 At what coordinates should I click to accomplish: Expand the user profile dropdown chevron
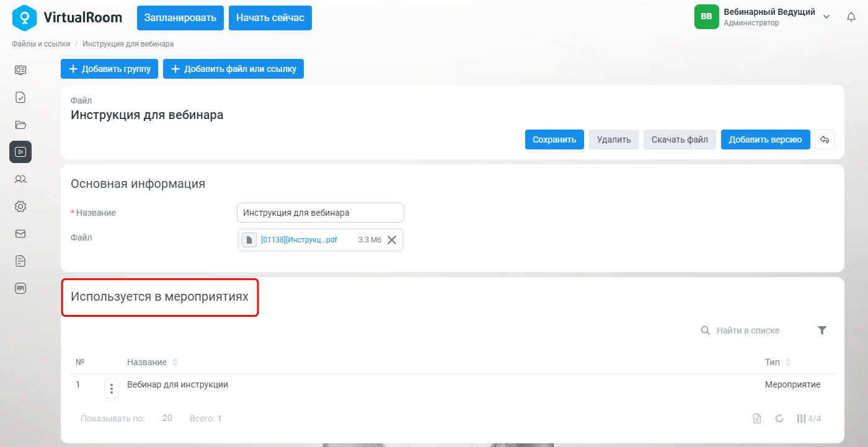tap(826, 17)
